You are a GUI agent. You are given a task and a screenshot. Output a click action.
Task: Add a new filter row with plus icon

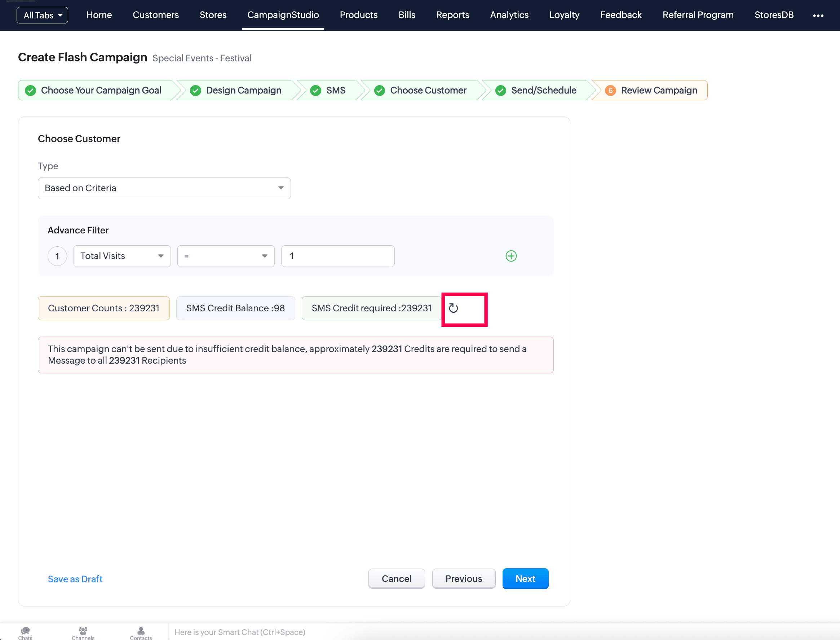click(511, 256)
